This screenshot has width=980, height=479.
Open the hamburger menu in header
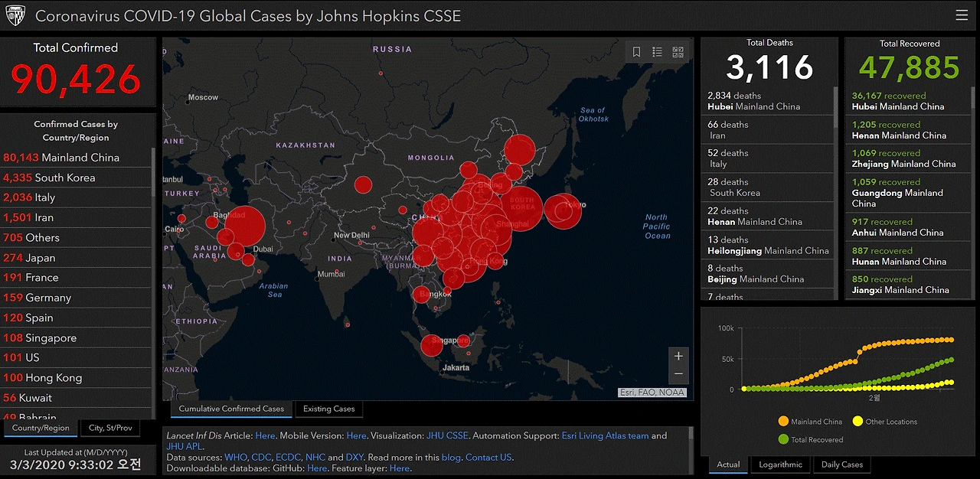[962, 15]
